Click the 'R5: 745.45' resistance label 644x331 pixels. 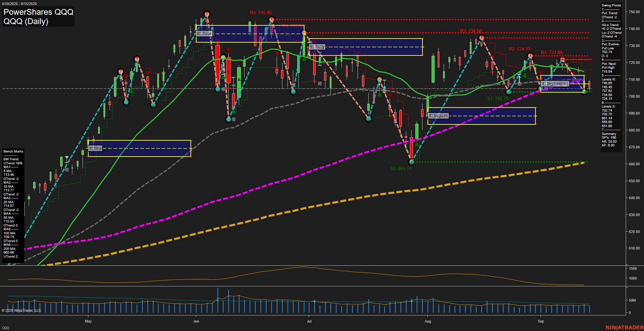[x=261, y=13]
